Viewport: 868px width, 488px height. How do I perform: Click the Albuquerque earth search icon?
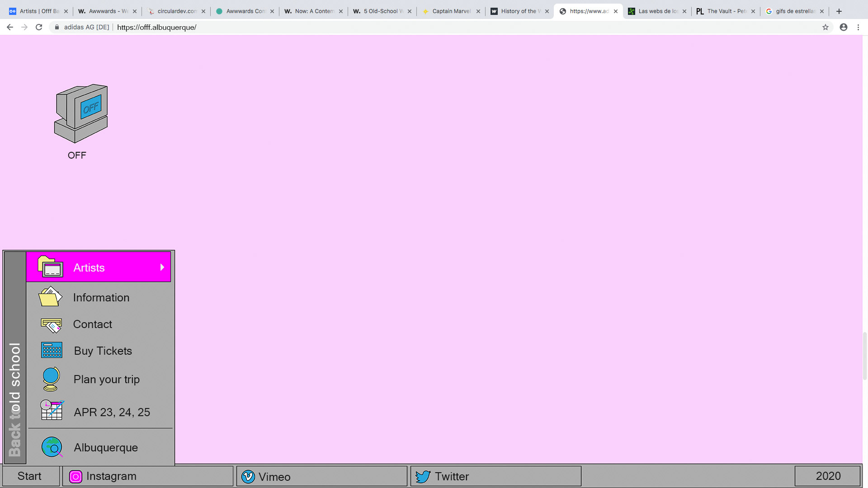[x=52, y=447]
